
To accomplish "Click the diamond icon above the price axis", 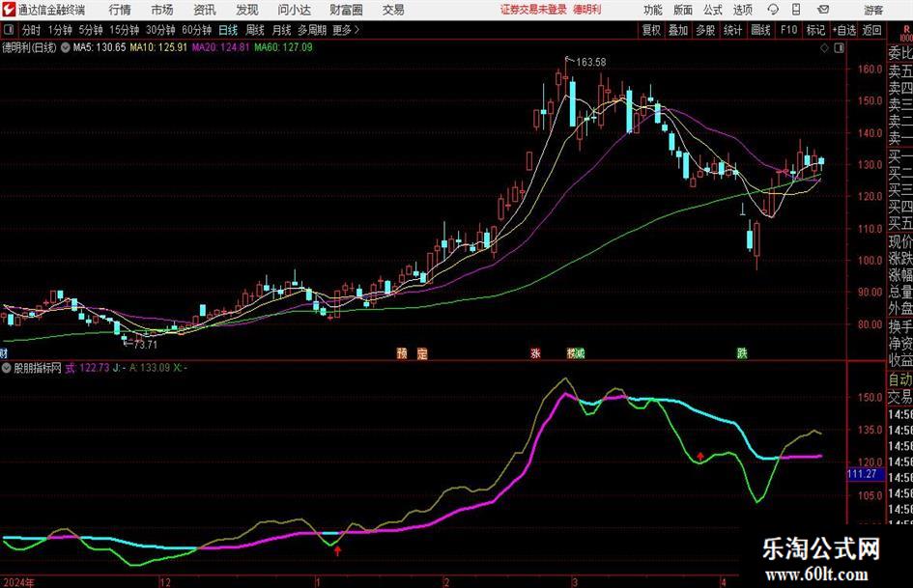I will point(824,47).
